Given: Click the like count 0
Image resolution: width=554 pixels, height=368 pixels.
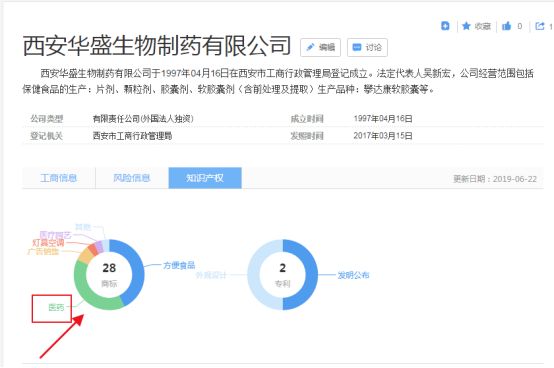Looking at the screenshot, I should tap(520, 26).
